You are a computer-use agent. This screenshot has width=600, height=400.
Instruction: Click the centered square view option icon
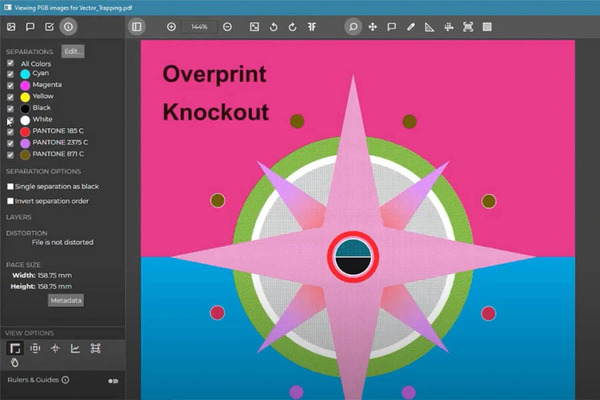[35, 348]
